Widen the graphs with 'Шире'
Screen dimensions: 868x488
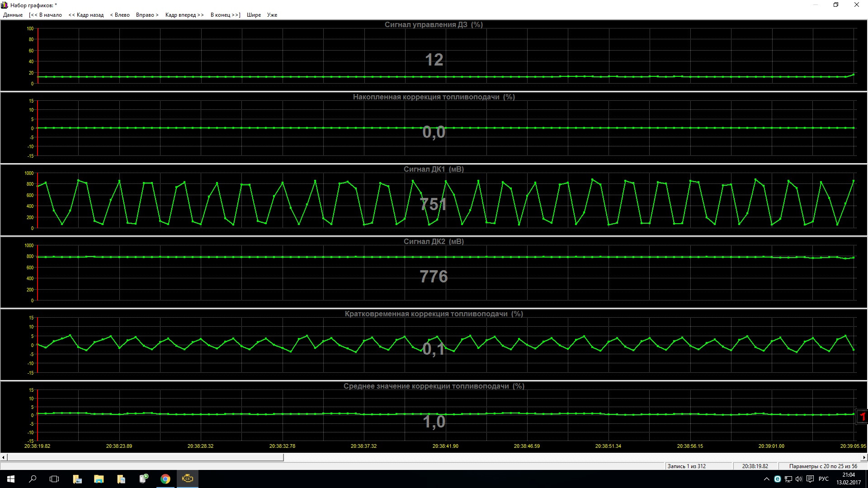254,15
